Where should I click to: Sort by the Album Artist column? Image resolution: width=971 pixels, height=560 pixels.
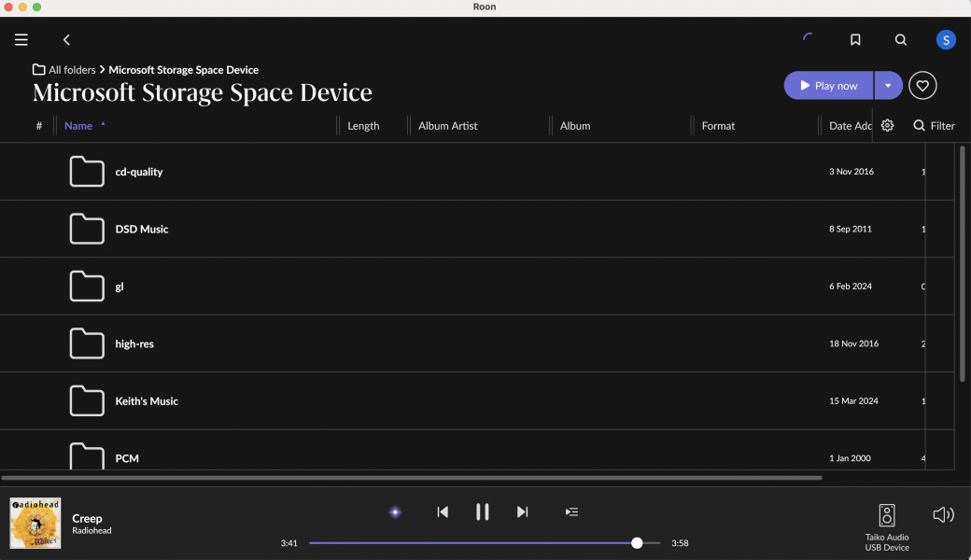[447, 126]
